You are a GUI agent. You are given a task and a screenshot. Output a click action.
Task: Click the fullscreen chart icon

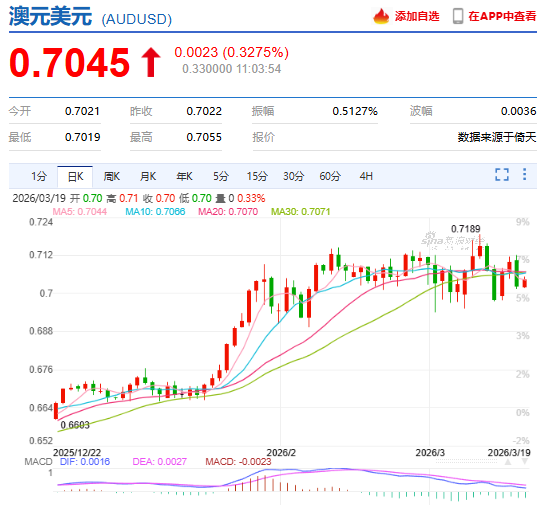tap(502, 175)
